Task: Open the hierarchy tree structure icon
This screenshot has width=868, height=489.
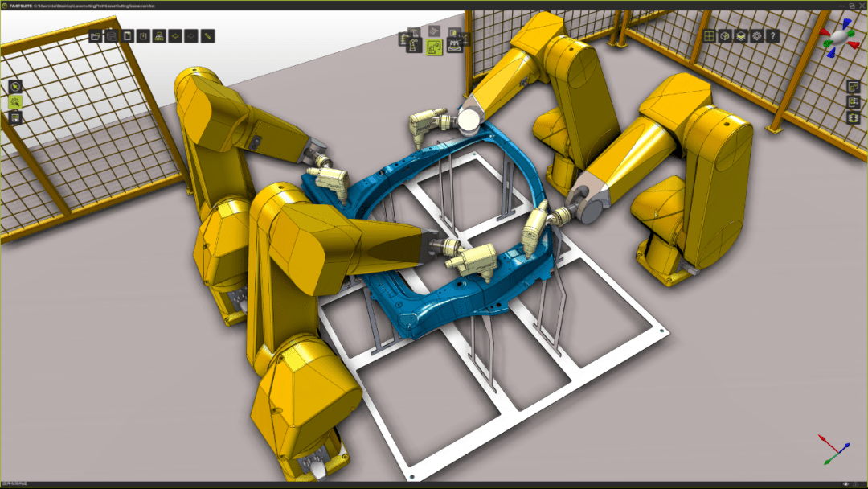Action: click(x=159, y=36)
